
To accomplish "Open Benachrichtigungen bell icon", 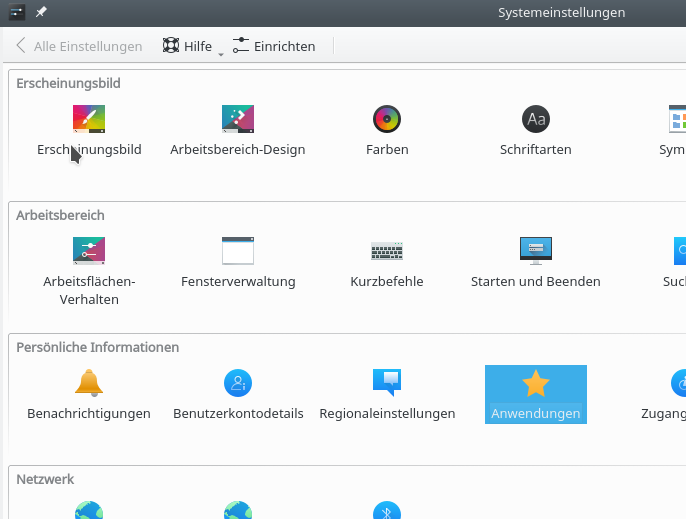I will click(89, 383).
